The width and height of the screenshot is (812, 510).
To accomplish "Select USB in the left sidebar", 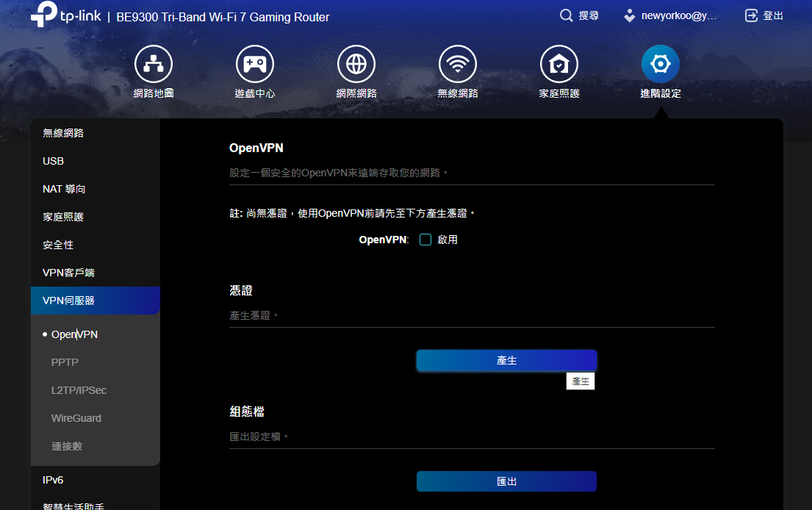I will click(96, 161).
